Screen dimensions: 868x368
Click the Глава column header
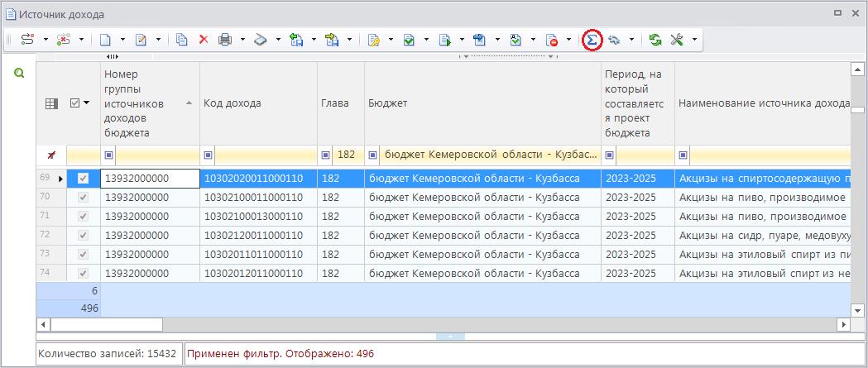[341, 103]
